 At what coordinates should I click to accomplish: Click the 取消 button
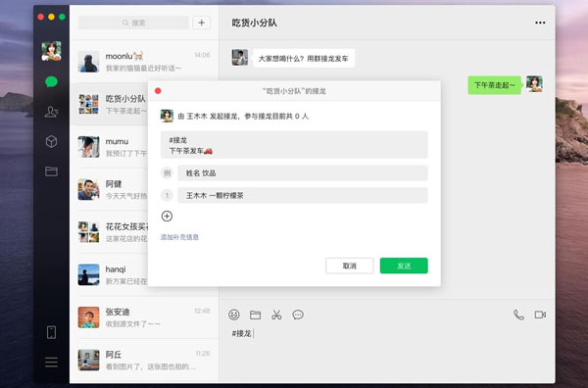350,266
